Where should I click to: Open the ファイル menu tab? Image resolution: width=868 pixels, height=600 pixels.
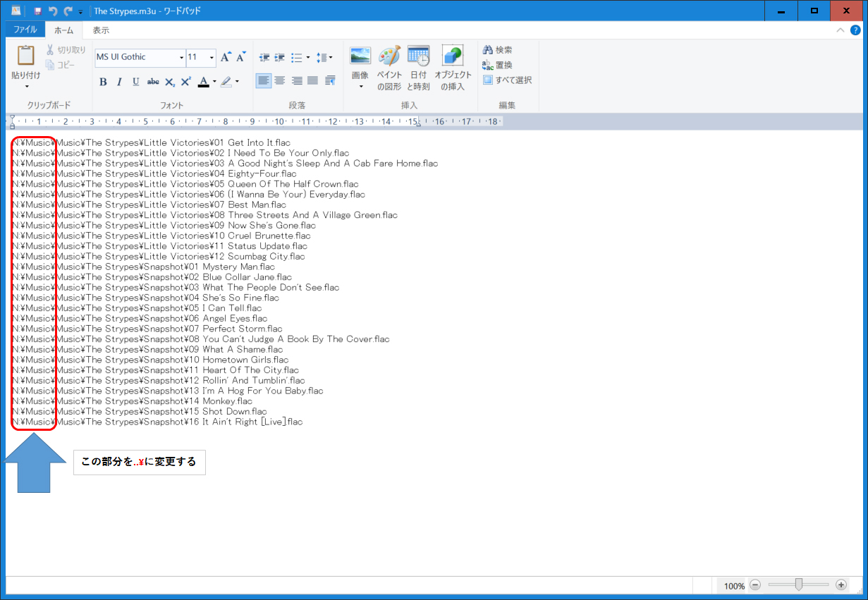[x=25, y=30]
